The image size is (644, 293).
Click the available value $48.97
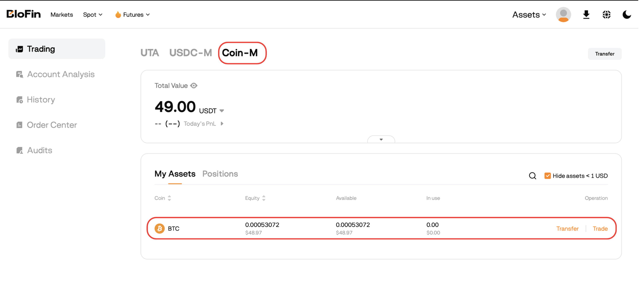point(344,233)
